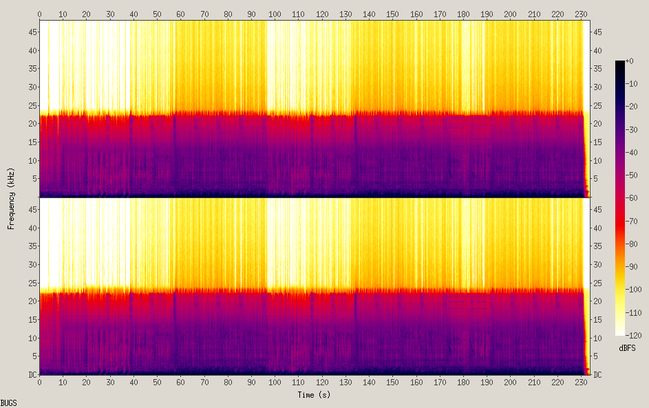This screenshot has width=649, height=408.
Task: Click the "100" tick on the bottom time axis
Action: pos(275,383)
